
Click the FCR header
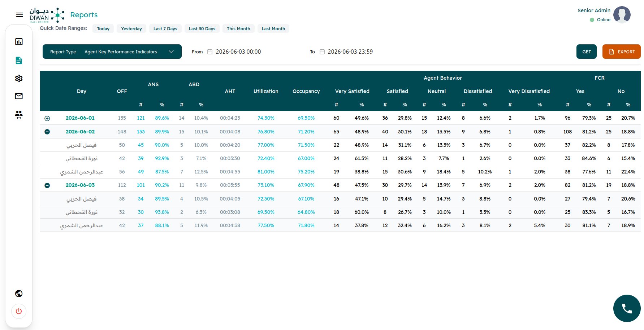600,78
